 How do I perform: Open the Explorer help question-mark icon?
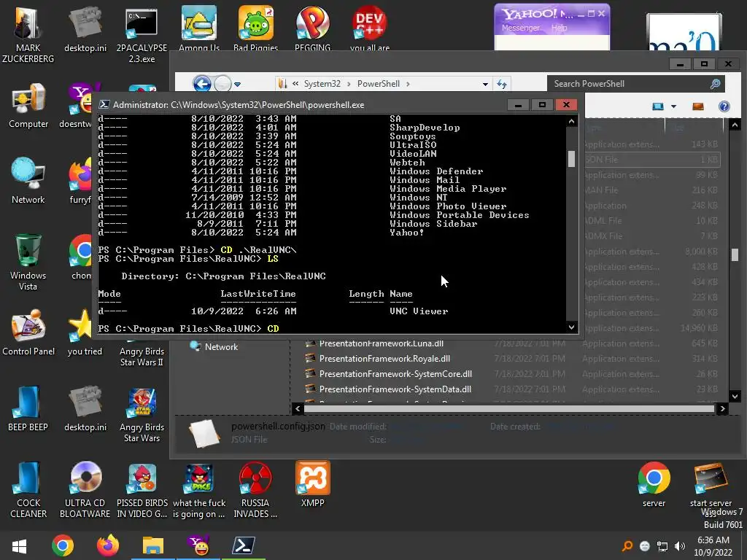point(724,106)
